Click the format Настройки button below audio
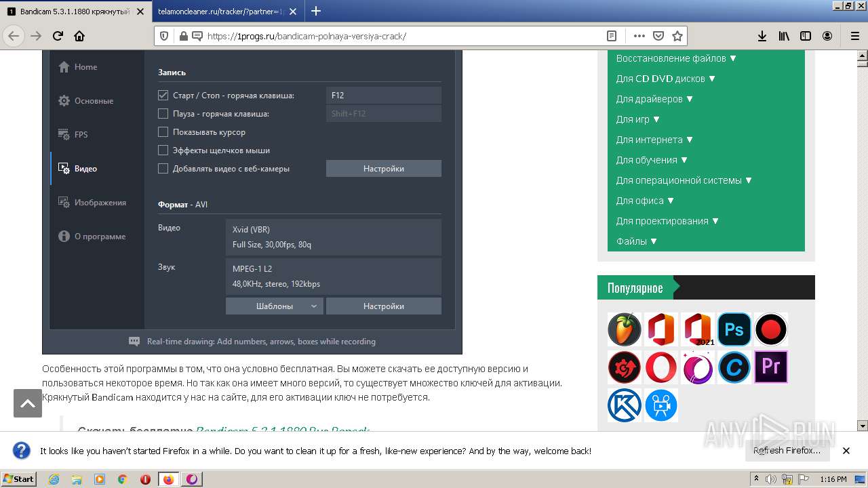The width and height of the screenshot is (868, 488). coord(384,306)
